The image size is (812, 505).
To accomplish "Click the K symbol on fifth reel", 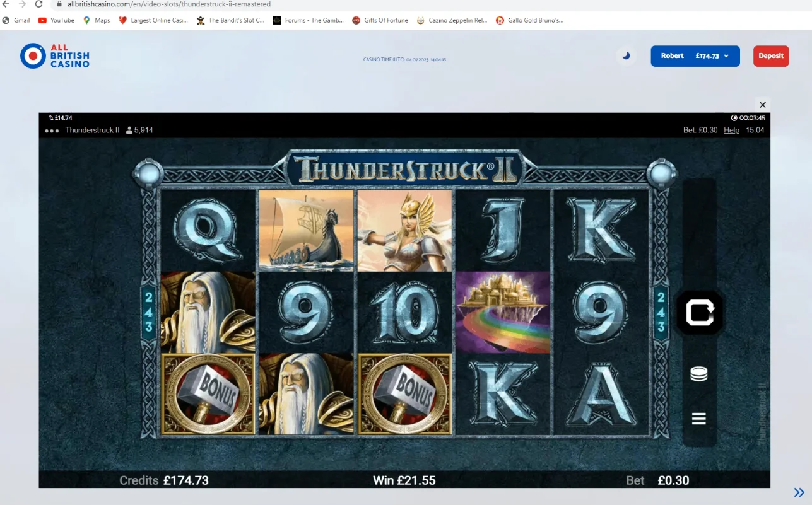I will pos(601,231).
